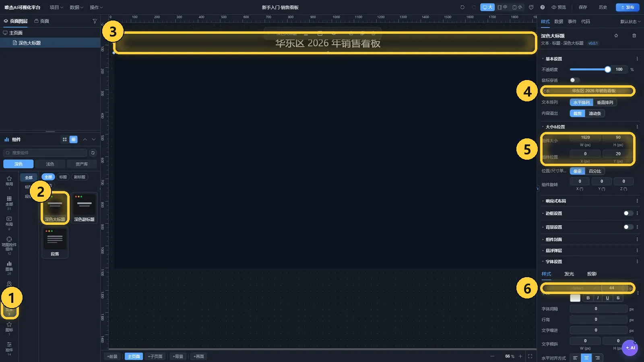Open the 预览 preview button

pos(559,7)
